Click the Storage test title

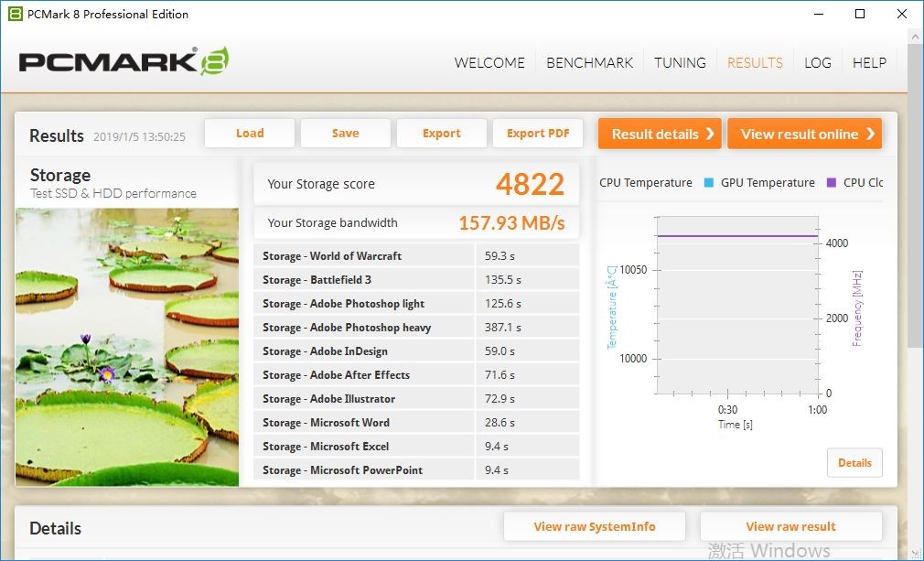point(60,175)
